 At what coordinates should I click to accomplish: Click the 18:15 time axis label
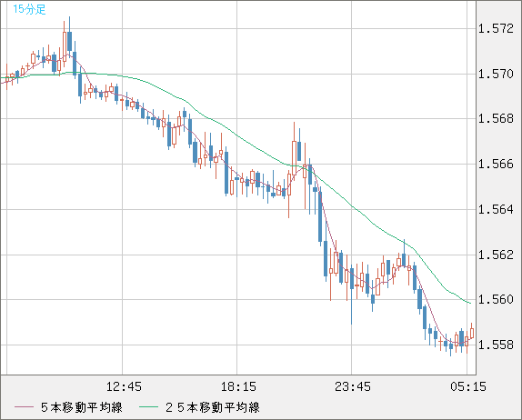pyautogui.click(x=238, y=386)
